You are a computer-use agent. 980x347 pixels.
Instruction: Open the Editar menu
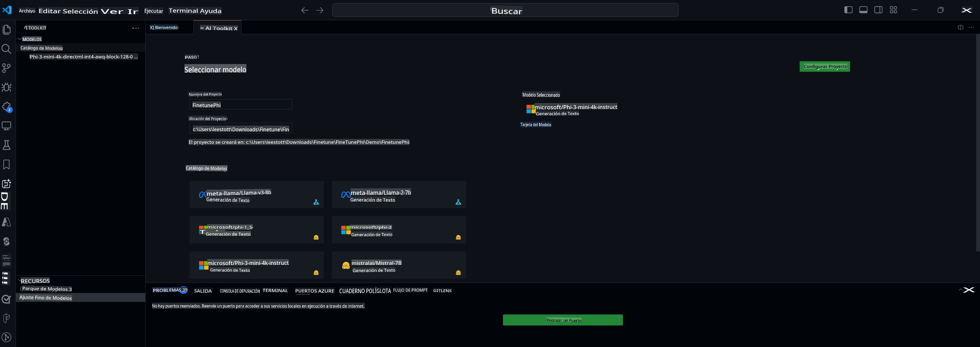pos(49,11)
